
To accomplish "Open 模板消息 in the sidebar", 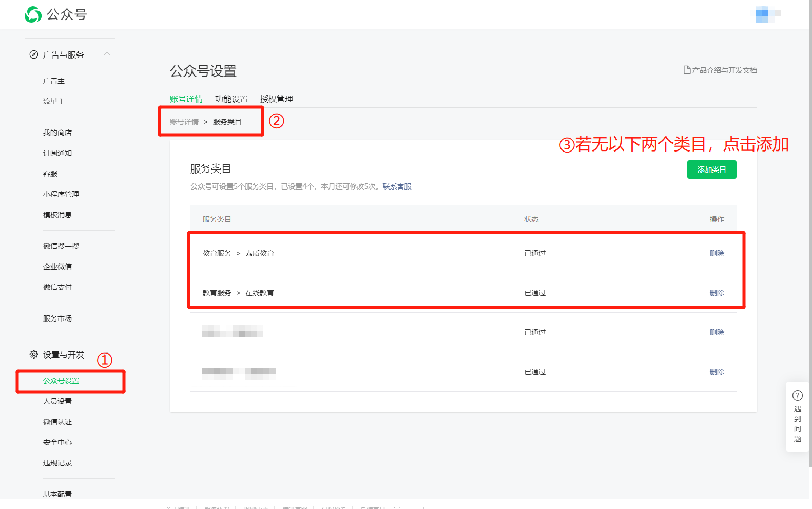I will point(57,215).
